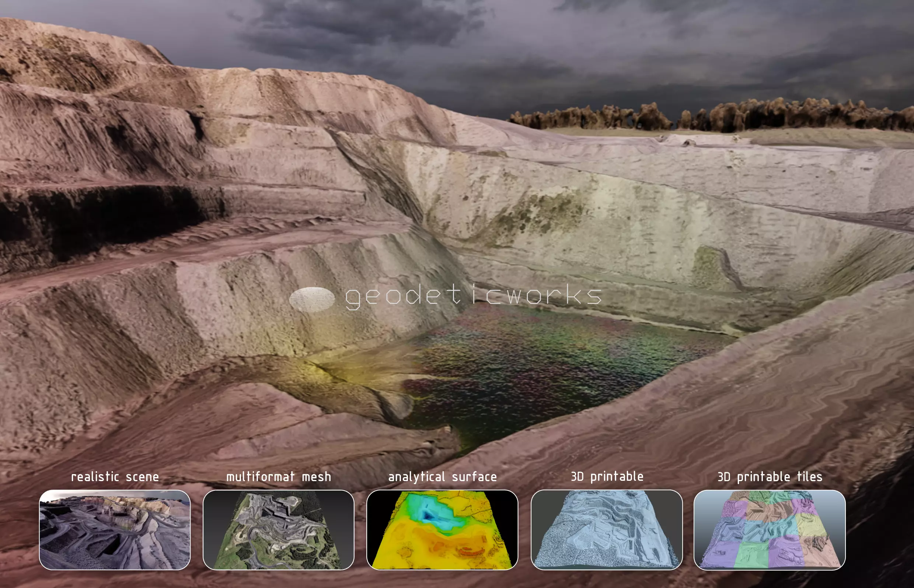Open the 3D printable model thumbnail

pyautogui.click(x=607, y=529)
